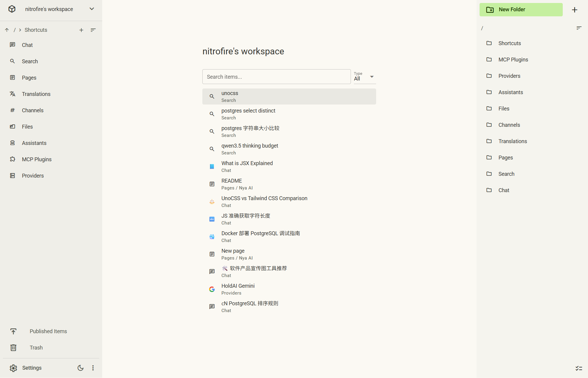Click the sort icon in right panel

(x=579, y=28)
